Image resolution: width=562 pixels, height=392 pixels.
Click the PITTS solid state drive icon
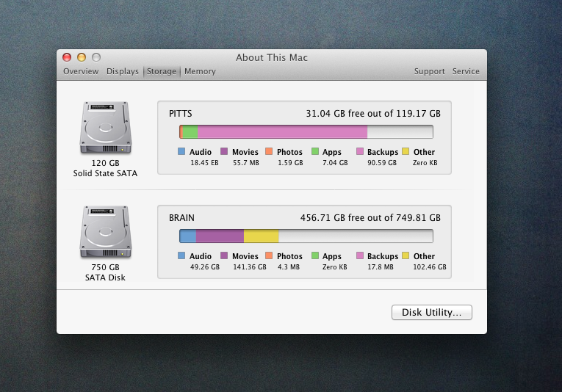tap(105, 128)
